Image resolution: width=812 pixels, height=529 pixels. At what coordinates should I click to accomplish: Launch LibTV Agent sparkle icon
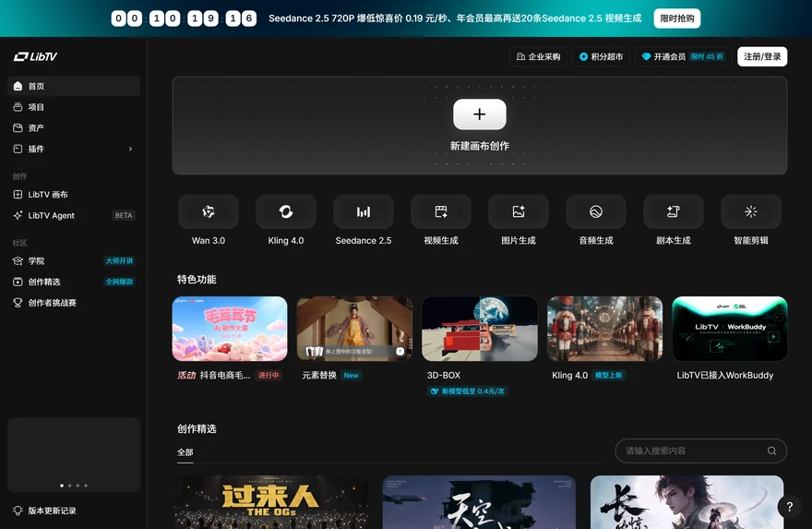(18, 215)
